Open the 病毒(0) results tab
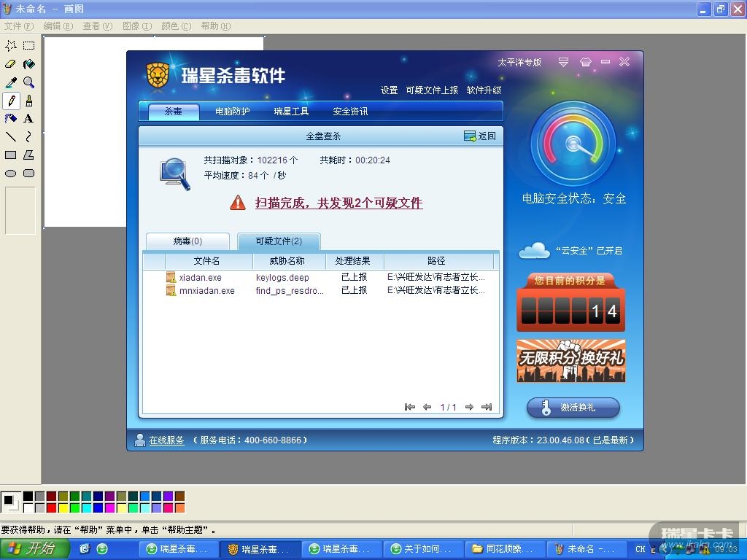This screenshot has width=747, height=560. (187, 241)
